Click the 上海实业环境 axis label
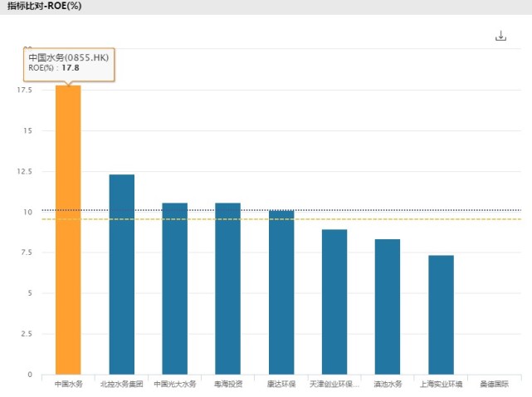 click(441, 384)
